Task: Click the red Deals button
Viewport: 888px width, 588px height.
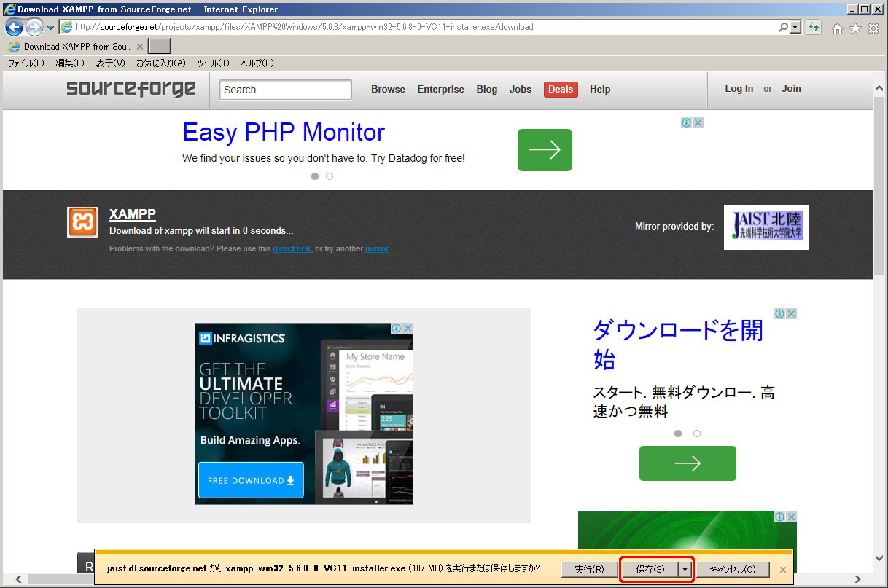Action: (x=560, y=89)
